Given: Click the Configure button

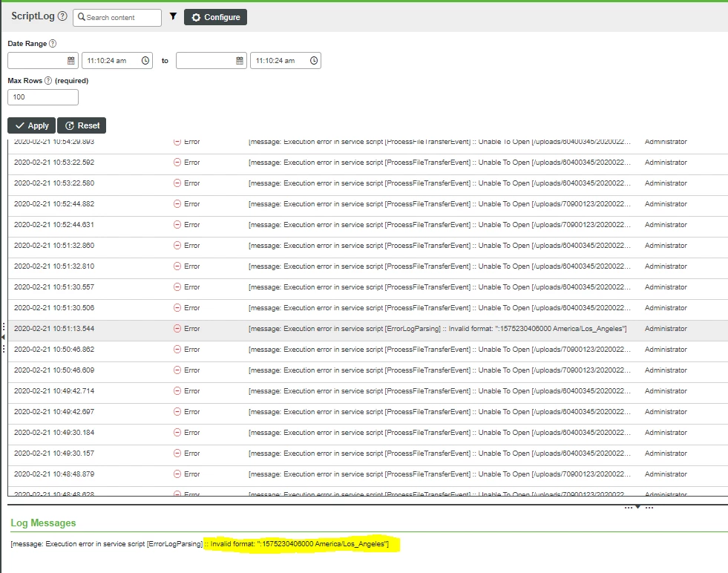Looking at the screenshot, I should click(215, 17).
